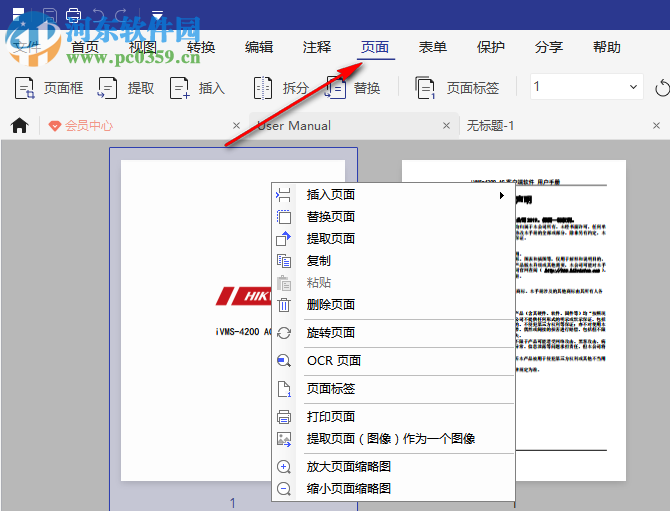The height and width of the screenshot is (511, 670).
Task: Click the printer menu icon
Action: click(x=284, y=417)
